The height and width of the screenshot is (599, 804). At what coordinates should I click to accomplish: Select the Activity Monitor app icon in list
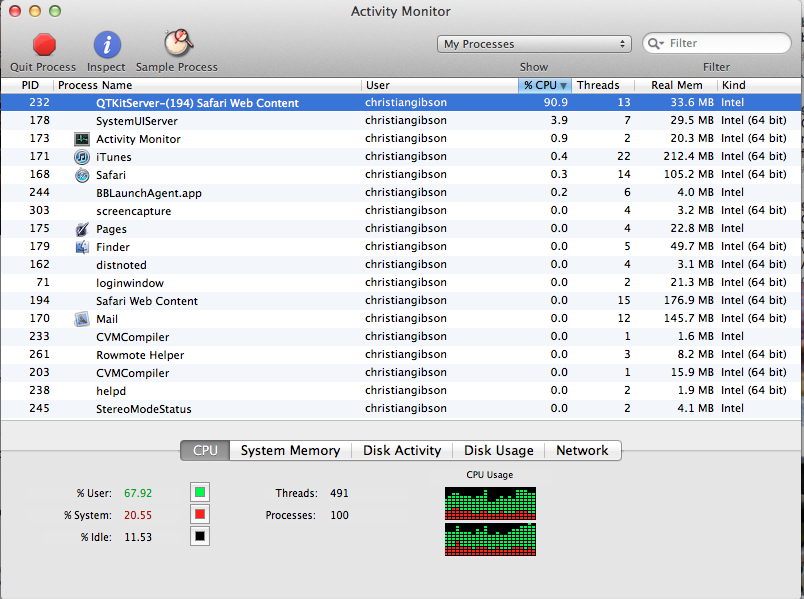click(82, 138)
